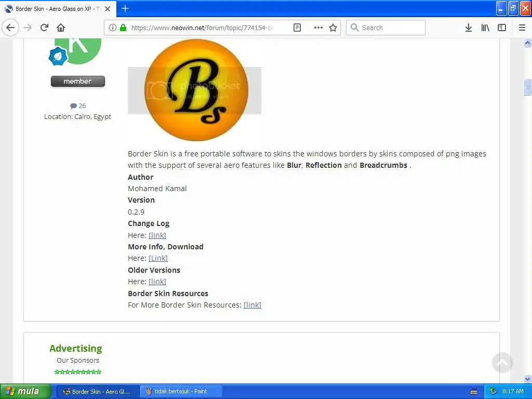The height and width of the screenshot is (399, 532).
Task: Select the Border Skin - Aero Glass tab
Action: click(x=58, y=9)
